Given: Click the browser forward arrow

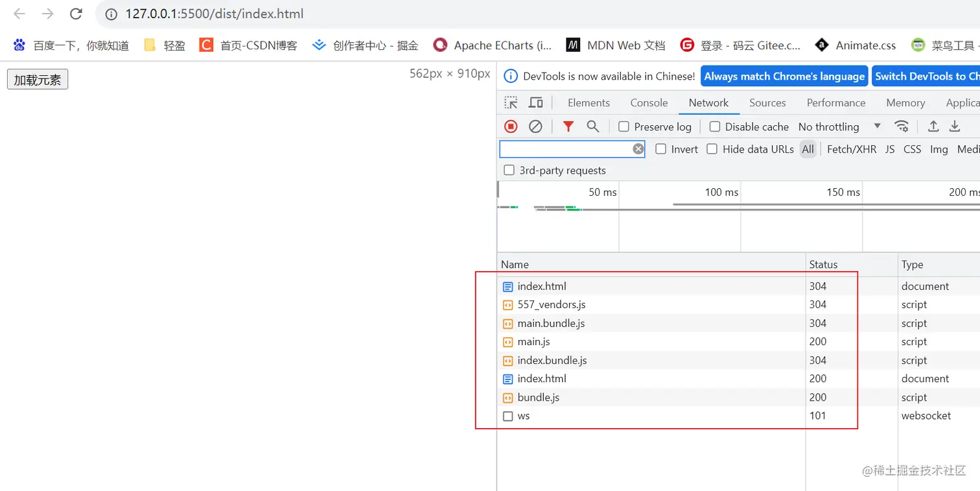Looking at the screenshot, I should (47, 14).
